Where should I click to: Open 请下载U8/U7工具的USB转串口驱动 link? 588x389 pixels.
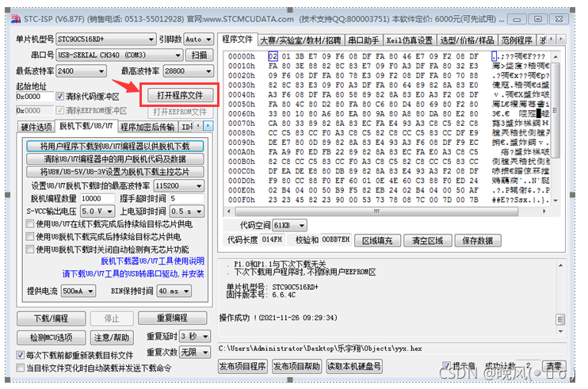[133, 274]
